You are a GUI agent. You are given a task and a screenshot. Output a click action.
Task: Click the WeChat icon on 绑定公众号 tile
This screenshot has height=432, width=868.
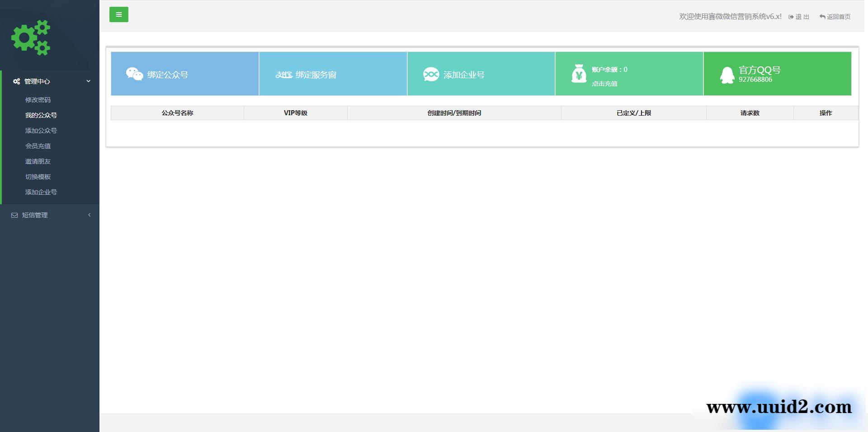tap(134, 74)
